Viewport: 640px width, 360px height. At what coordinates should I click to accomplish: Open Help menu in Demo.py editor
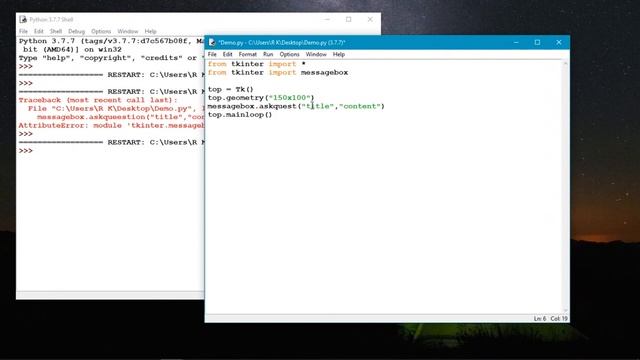tap(339, 54)
